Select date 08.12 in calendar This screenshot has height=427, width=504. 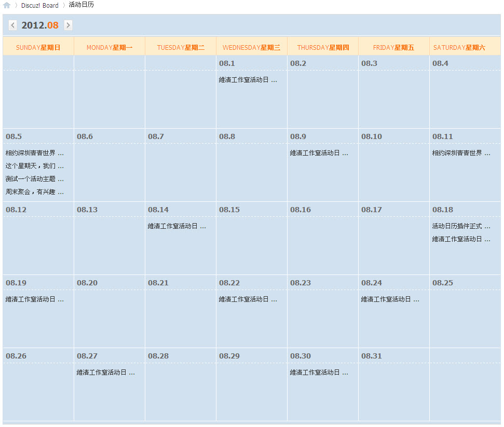[16, 210]
